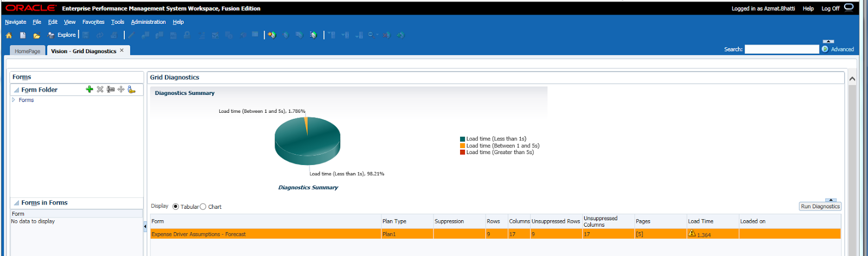This screenshot has width=868, height=256.
Task: Assign access with the person-and-key icon
Action: pos(131,89)
